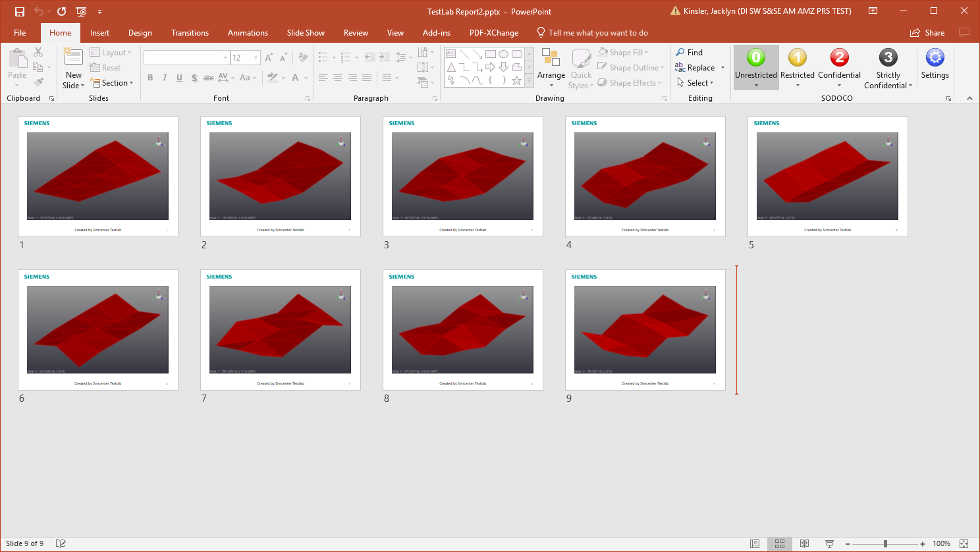The image size is (980, 552).
Task: Expand the Select dropdown in Editing
Action: (697, 83)
